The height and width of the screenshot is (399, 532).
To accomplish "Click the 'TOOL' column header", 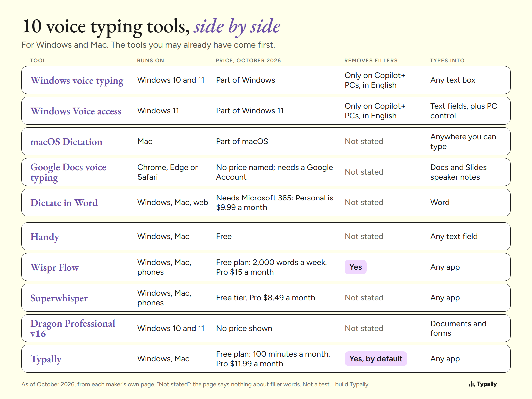I will (x=38, y=60).
